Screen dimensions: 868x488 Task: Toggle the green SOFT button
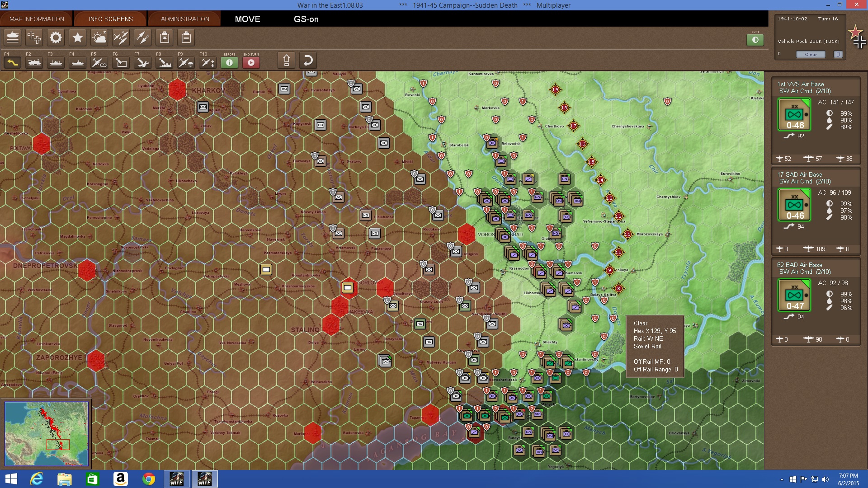755,40
